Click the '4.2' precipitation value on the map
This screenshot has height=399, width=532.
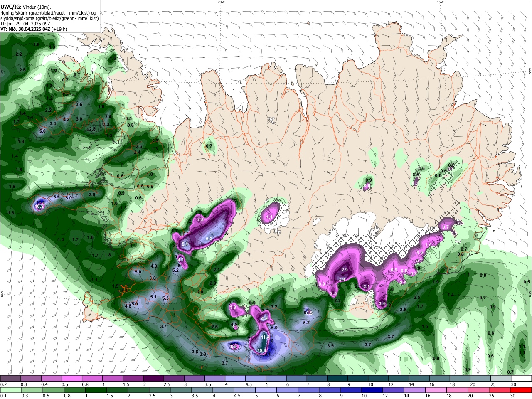pos(66,119)
